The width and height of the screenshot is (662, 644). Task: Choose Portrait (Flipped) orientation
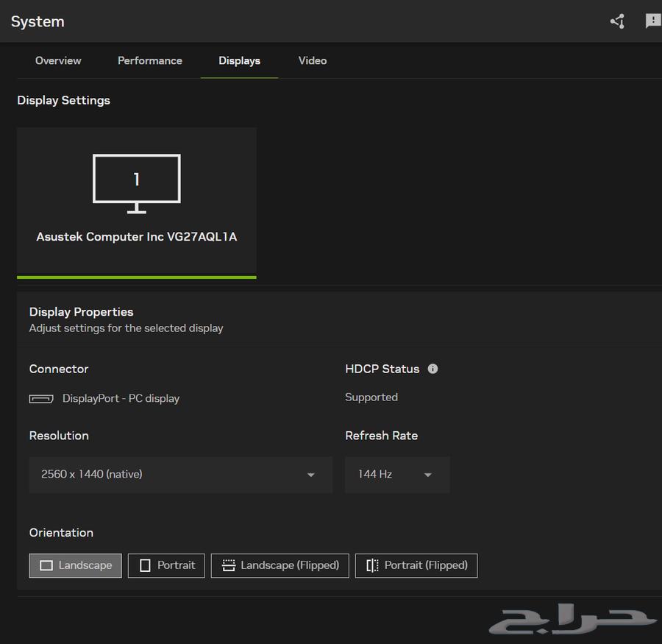(416, 565)
